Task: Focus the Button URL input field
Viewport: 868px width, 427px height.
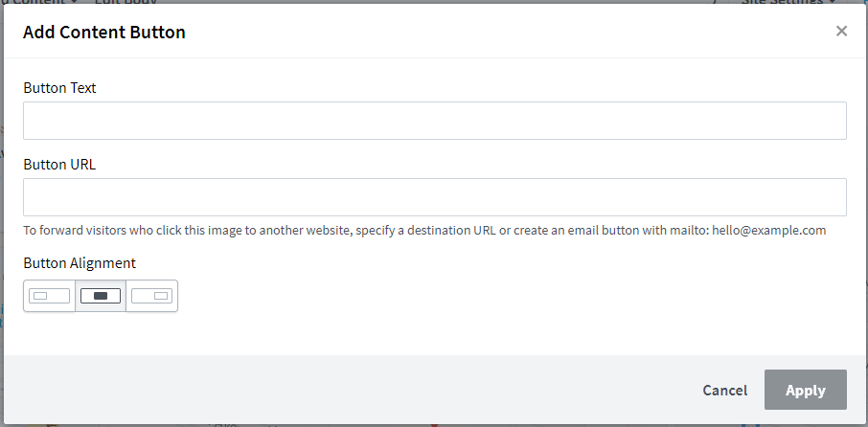Action: pyautogui.click(x=435, y=197)
